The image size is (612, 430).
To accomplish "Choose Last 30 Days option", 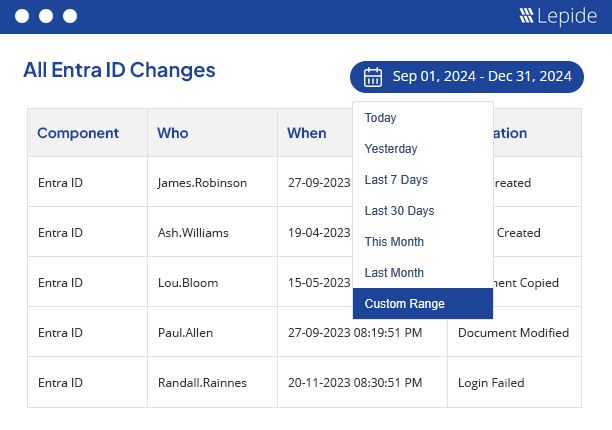I will pos(423,211).
